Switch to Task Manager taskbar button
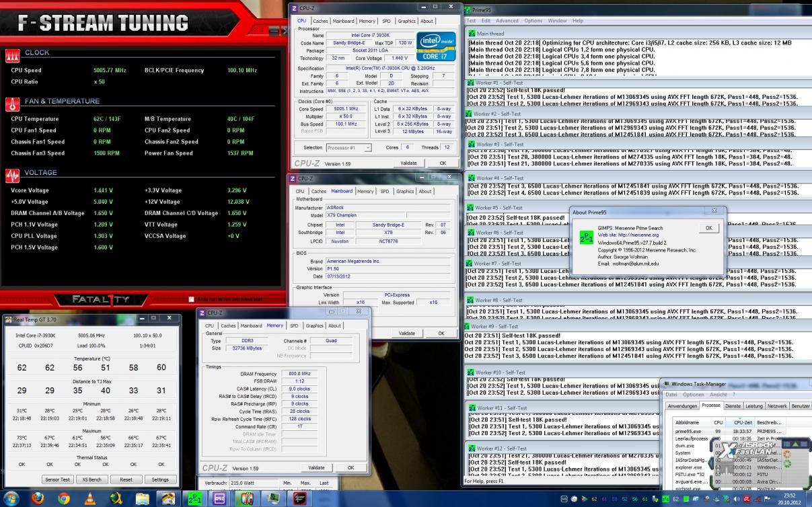This screenshot has width=812, height=507. point(273,498)
